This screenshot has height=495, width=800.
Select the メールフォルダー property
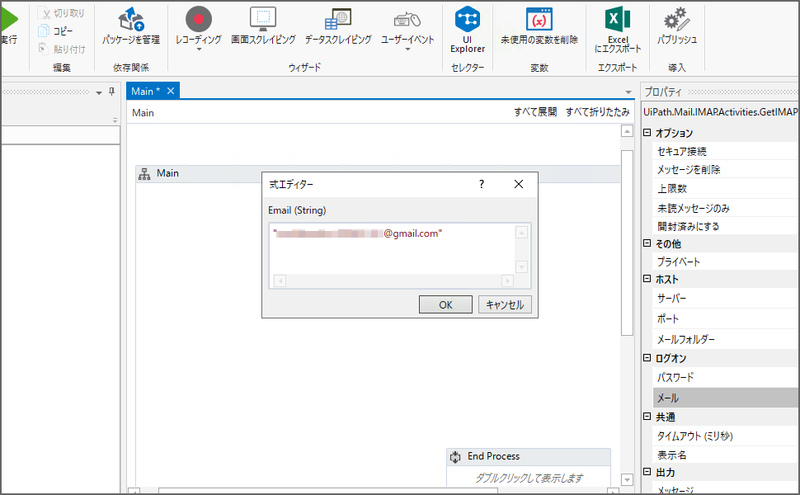[726, 339]
